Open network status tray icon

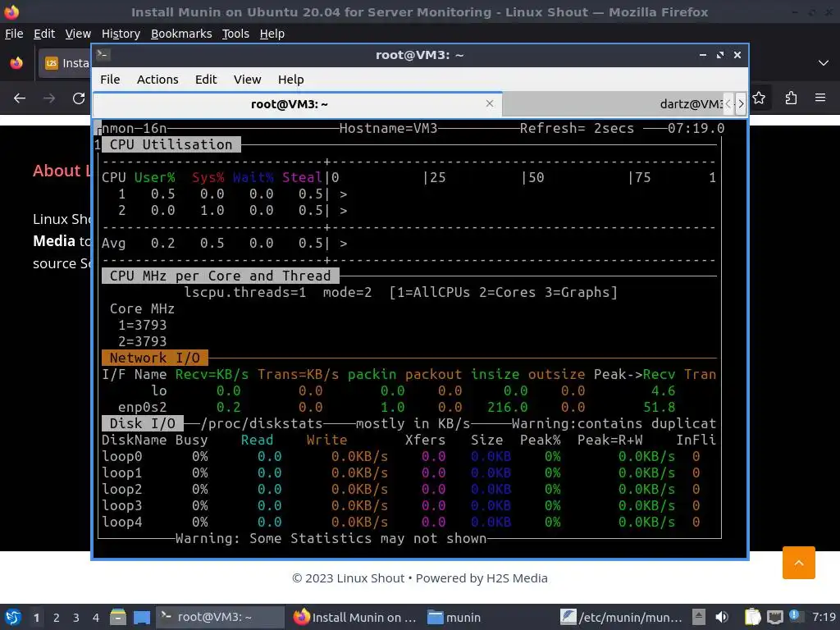(x=774, y=617)
